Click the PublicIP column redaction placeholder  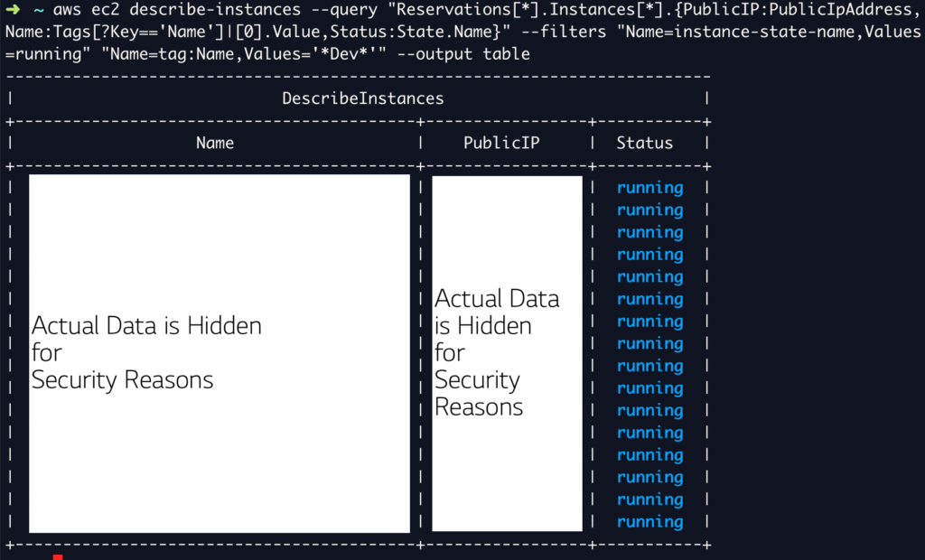[507, 352]
